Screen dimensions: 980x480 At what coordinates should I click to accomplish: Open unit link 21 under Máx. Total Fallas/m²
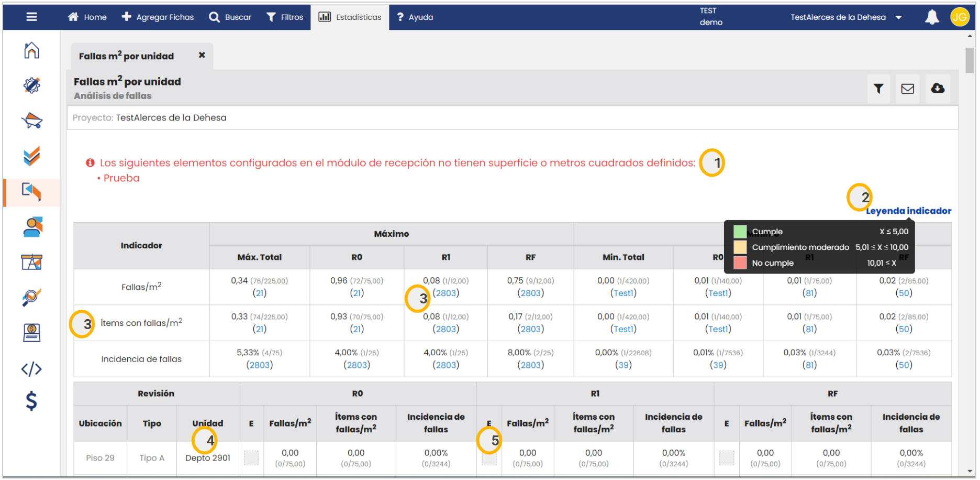(x=260, y=293)
